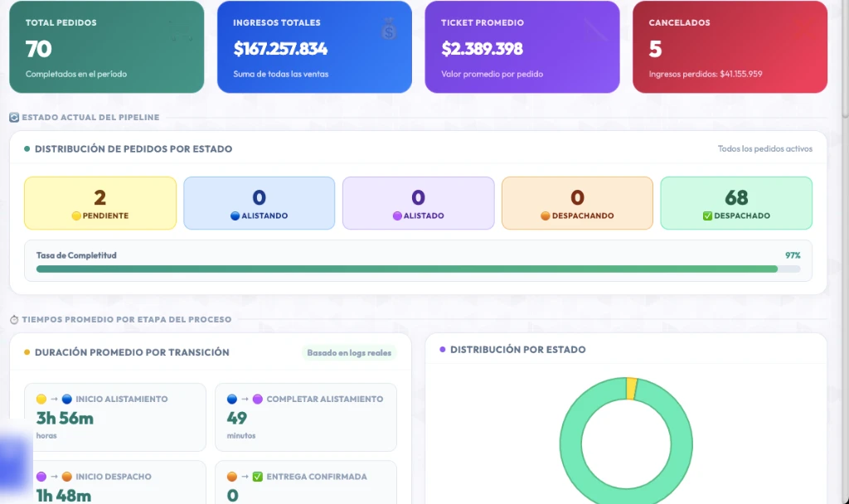Screen dimensions: 849x504
Task: Click the Total Pedidos value 70
Action: 38,49
